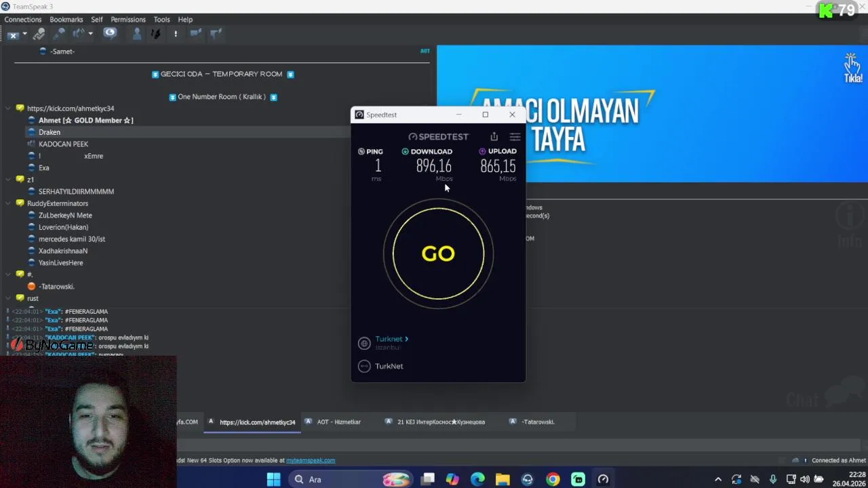The height and width of the screenshot is (488, 868).
Task: Open Google Chrome from taskbar
Action: coord(553,480)
